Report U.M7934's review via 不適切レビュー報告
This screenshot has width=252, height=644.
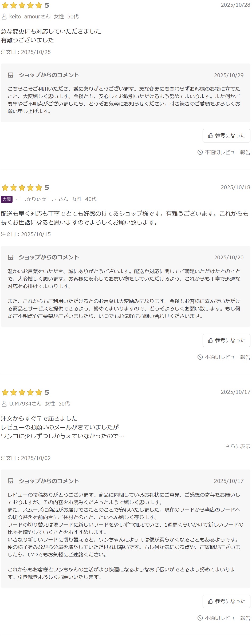click(x=227, y=618)
